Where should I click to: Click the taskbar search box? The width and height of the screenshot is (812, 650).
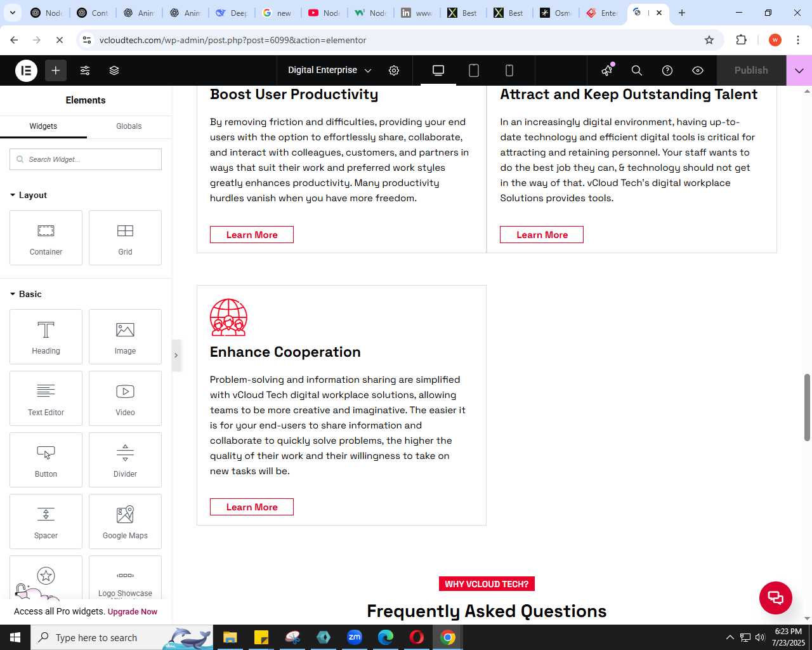point(122,637)
